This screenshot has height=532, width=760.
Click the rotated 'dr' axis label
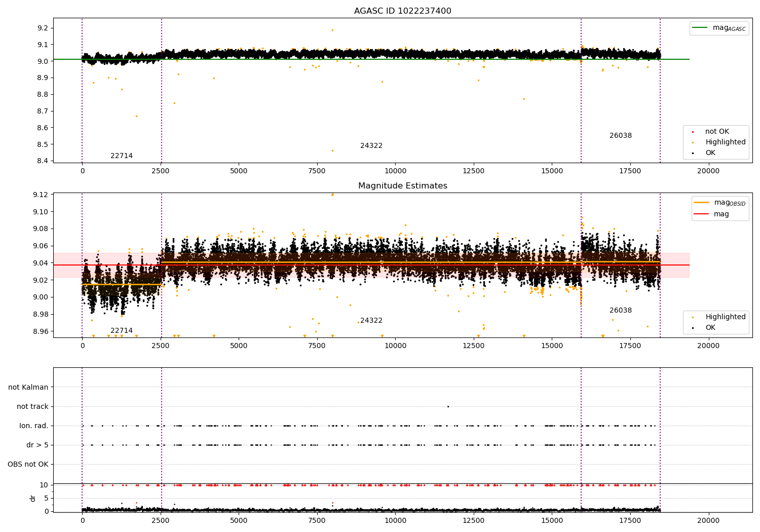pos(33,498)
